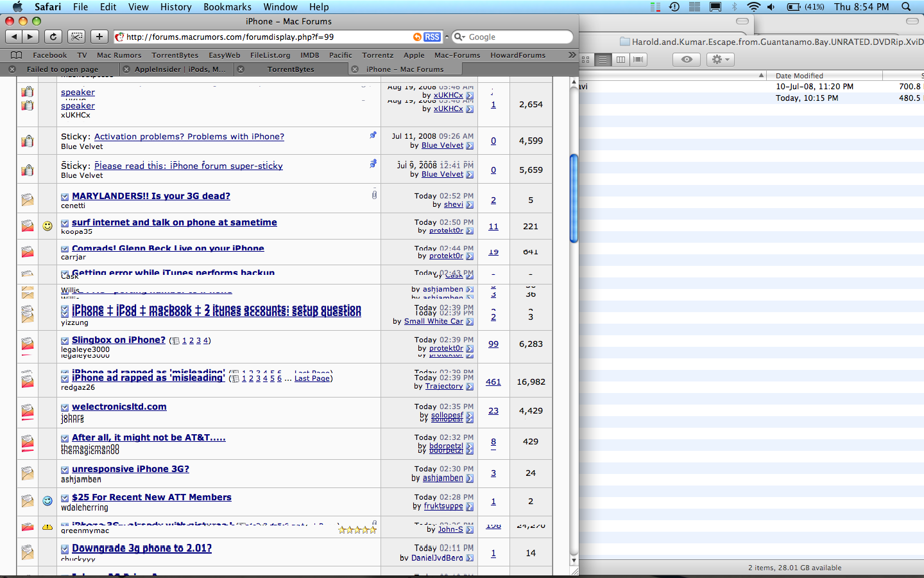Switch Finder to Cover Flow view
Image resolution: width=924 pixels, height=578 pixels.
[638, 59]
